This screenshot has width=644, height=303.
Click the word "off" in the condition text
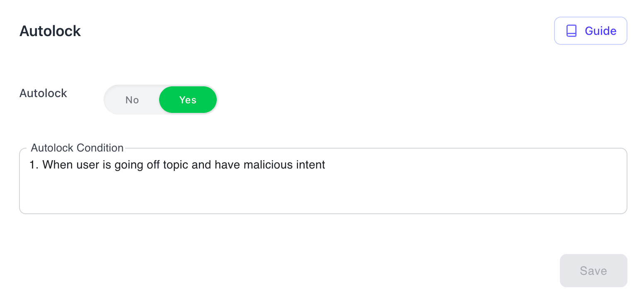point(153,165)
